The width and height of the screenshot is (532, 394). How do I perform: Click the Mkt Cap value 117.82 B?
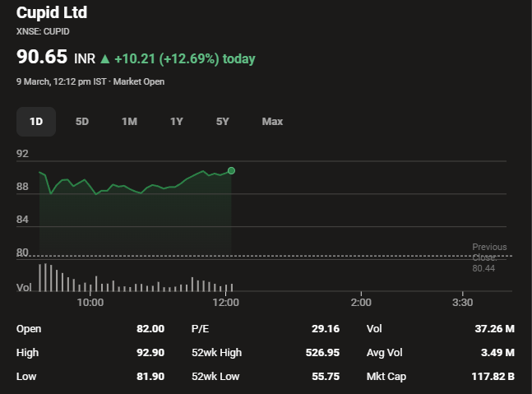click(493, 377)
